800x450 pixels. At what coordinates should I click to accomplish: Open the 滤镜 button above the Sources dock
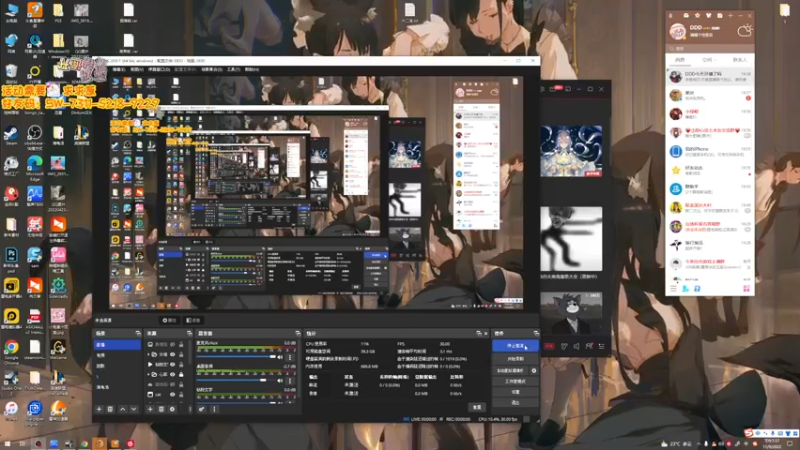click(192, 320)
